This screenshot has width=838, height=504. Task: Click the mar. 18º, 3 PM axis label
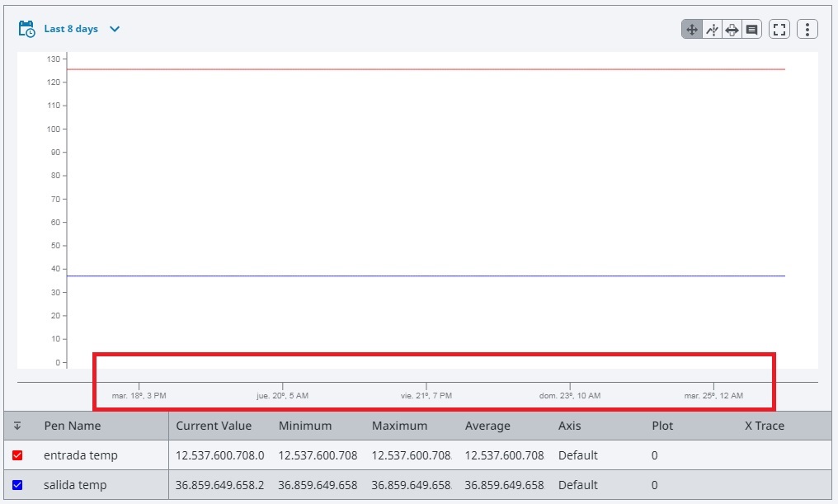pos(139,396)
